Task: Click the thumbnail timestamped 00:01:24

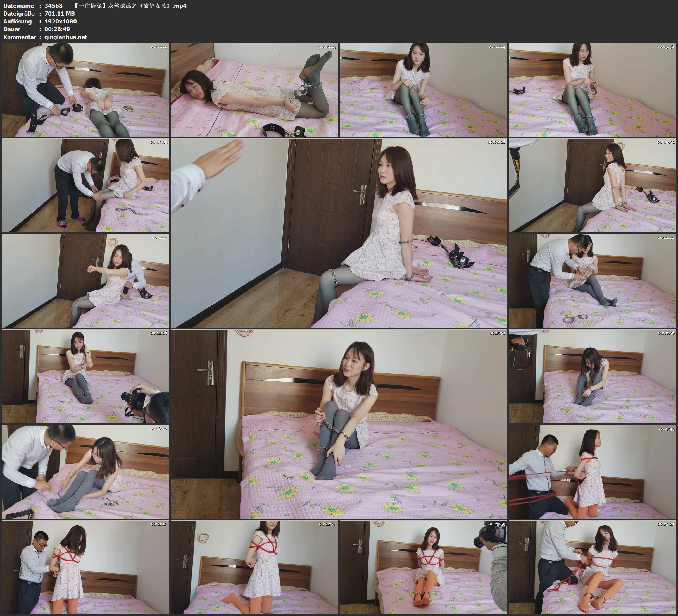Action: pyautogui.click(x=85, y=89)
